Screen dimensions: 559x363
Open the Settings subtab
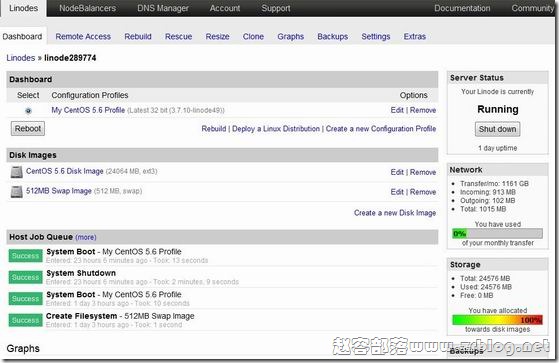(x=376, y=36)
